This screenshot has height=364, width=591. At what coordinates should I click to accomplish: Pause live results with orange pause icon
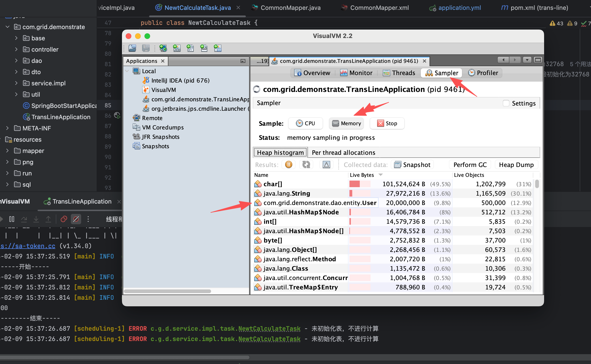pyautogui.click(x=288, y=165)
